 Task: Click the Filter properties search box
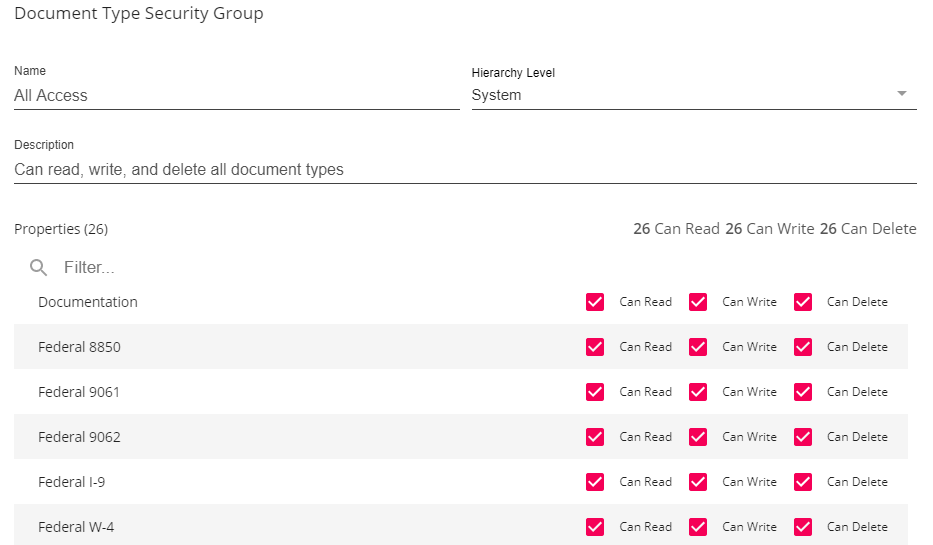coord(300,268)
